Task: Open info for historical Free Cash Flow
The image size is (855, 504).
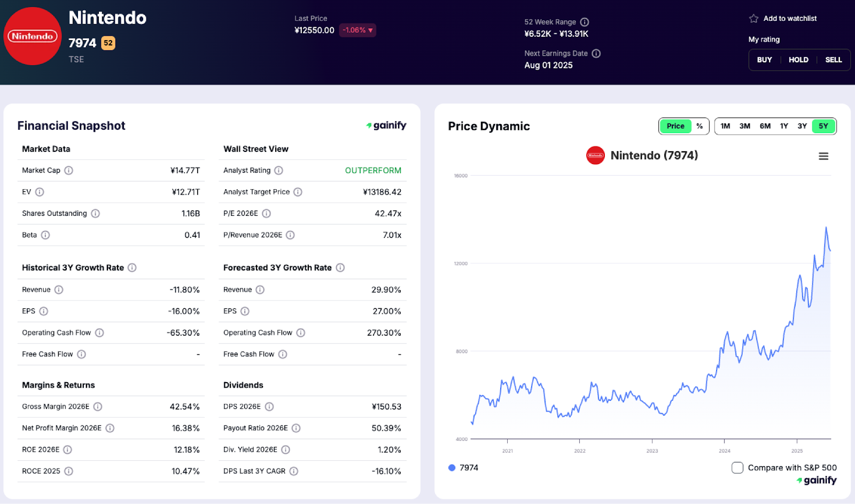Action: coord(81,354)
